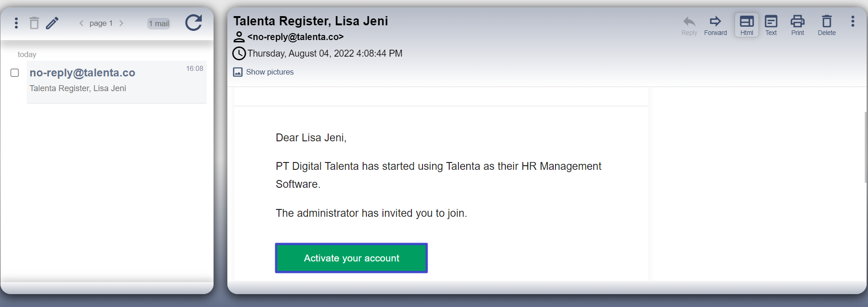Click the sender address no-reply@talenta.co in the header
The height and width of the screenshot is (307, 868).
click(x=295, y=37)
